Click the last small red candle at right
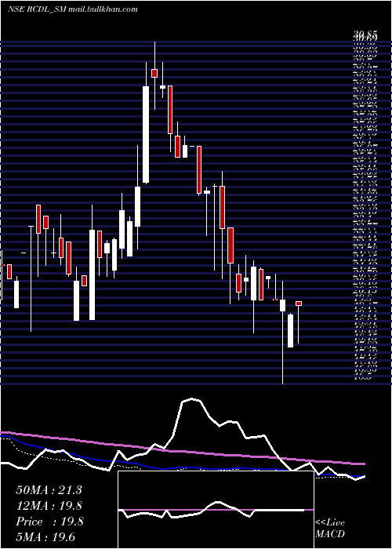The height and width of the screenshot is (549, 392). (x=299, y=304)
